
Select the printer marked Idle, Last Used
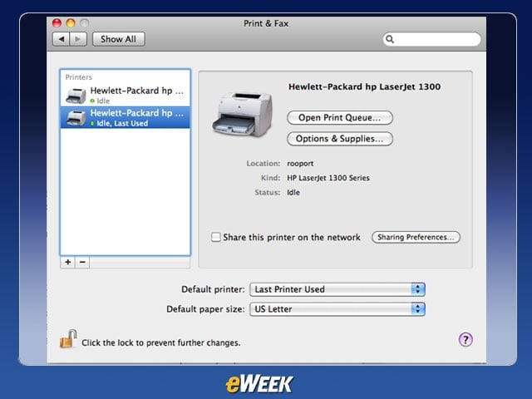pos(126,117)
